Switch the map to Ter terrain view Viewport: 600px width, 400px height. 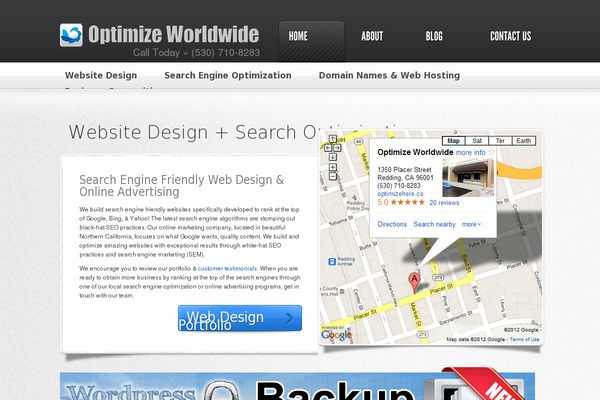[x=500, y=140]
